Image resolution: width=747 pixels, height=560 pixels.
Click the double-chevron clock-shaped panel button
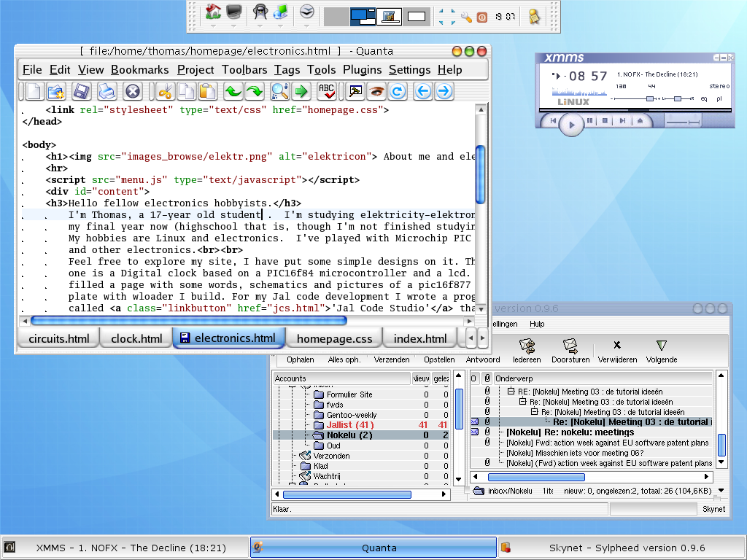tap(307, 12)
